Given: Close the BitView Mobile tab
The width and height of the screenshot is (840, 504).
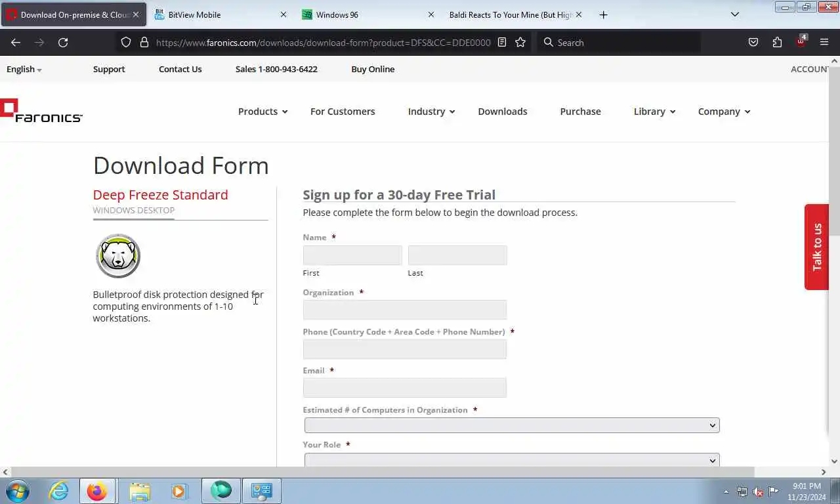Looking at the screenshot, I should pyautogui.click(x=283, y=14).
